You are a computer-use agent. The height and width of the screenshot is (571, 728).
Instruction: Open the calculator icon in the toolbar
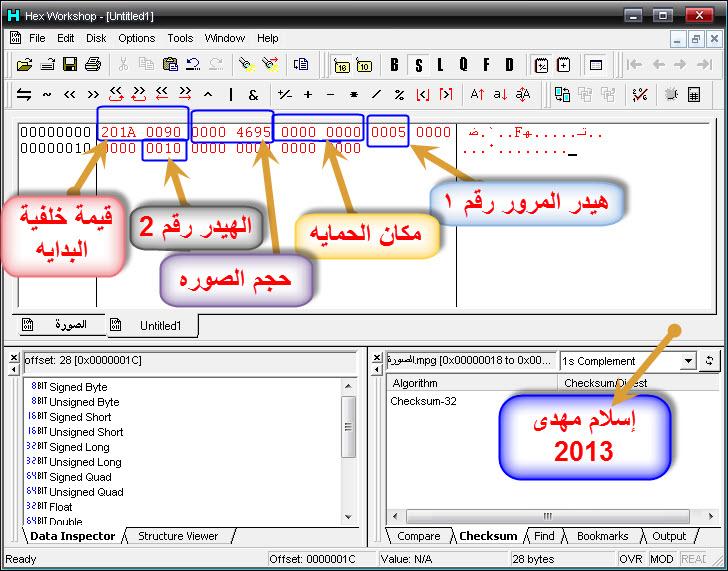(694, 94)
